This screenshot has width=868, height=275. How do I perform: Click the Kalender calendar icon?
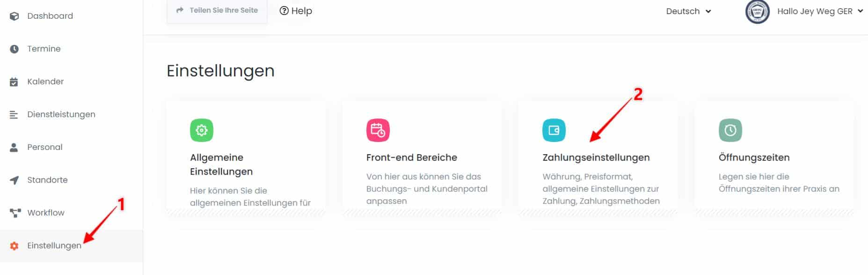pyautogui.click(x=14, y=82)
